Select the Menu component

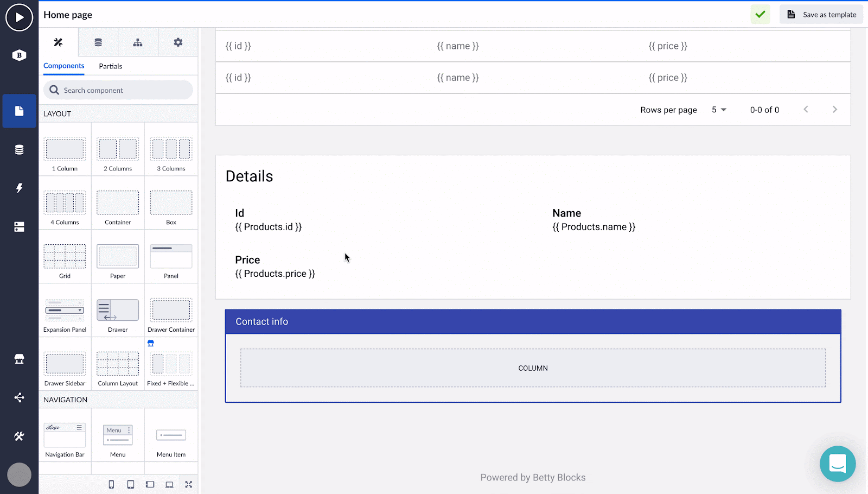pyautogui.click(x=118, y=435)
